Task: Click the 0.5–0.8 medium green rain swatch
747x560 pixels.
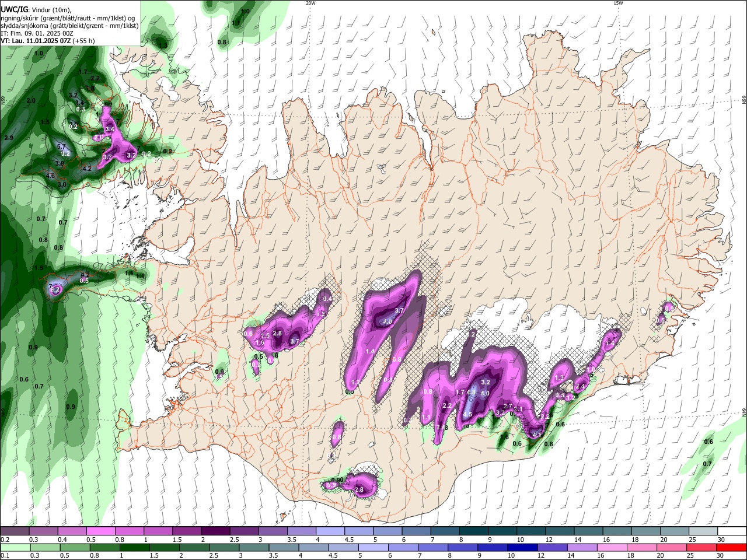Action: tap(75, 547)
